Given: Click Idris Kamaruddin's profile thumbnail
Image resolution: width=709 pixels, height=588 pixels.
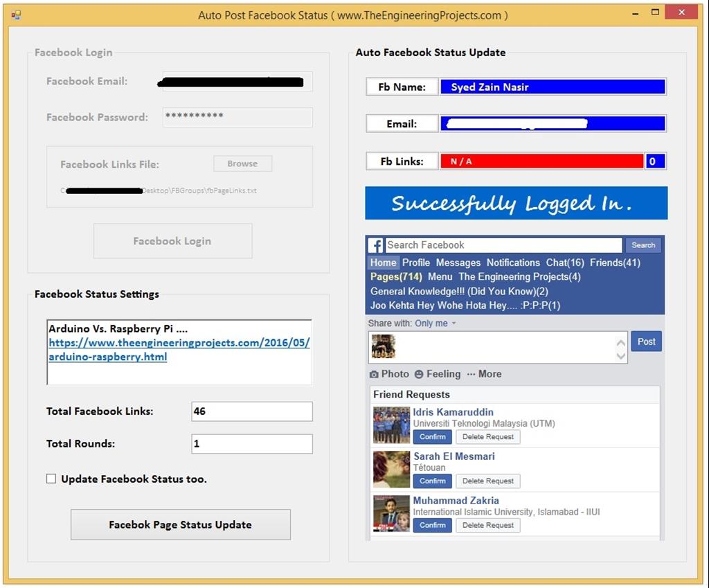Looking at the screenshot, I should click(391, 424).
